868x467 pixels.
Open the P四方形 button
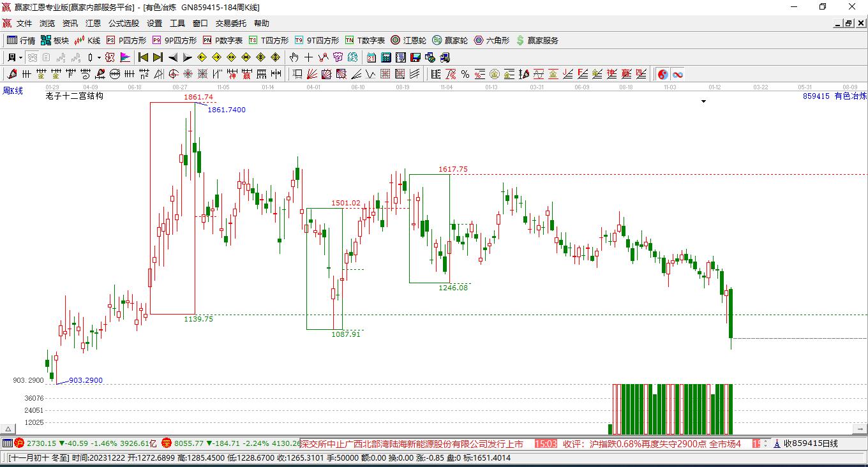click(126, 40)
